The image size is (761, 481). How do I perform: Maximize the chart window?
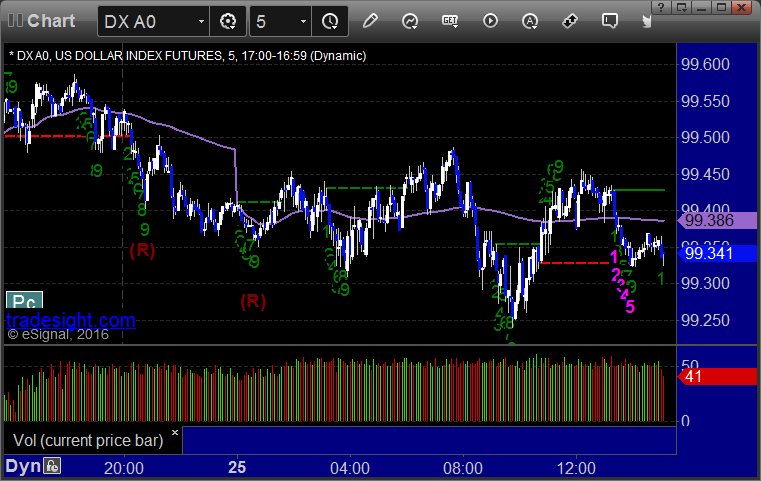(x=722, y=7)
